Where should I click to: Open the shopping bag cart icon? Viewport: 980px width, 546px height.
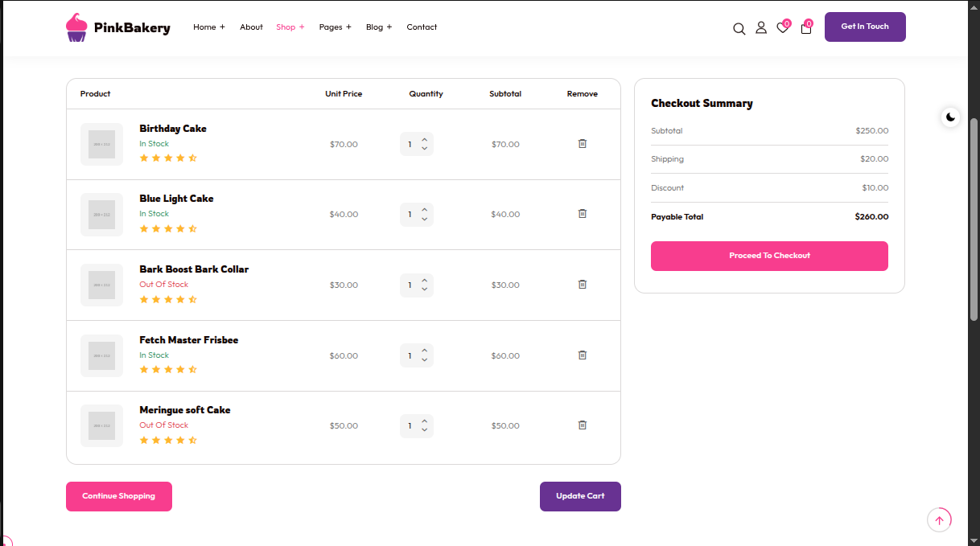(x=805, y=28)
